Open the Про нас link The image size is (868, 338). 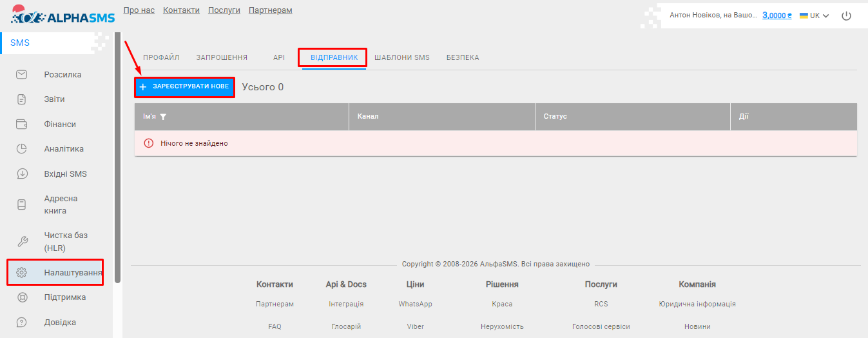139,10
